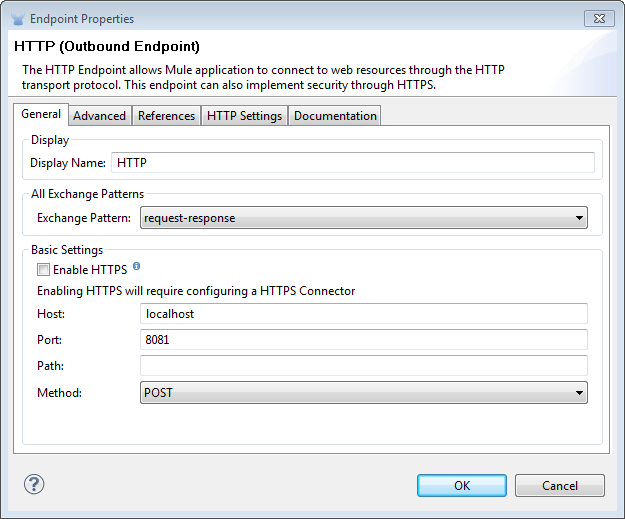Click the 'Path:' label
The width and height of the screenshot is (625, 519).
coord(50,366)
